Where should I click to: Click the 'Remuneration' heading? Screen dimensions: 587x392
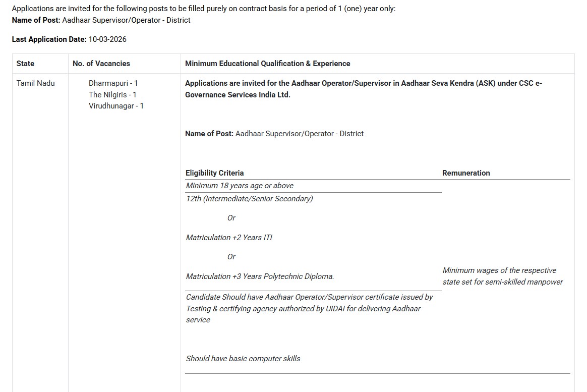click(x=466, y=173)
